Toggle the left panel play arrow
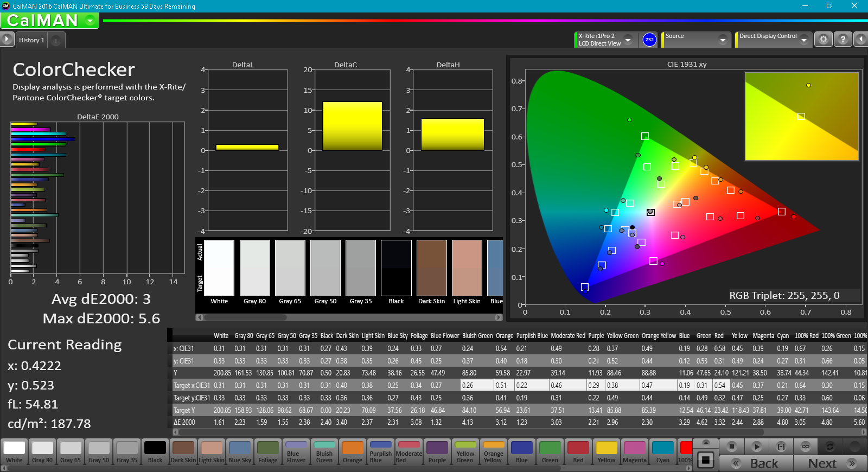The image size is (868, 472). click(7, 40)
